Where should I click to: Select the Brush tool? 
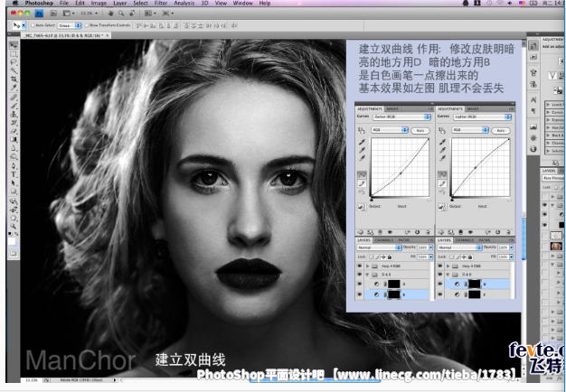(14, 106)
